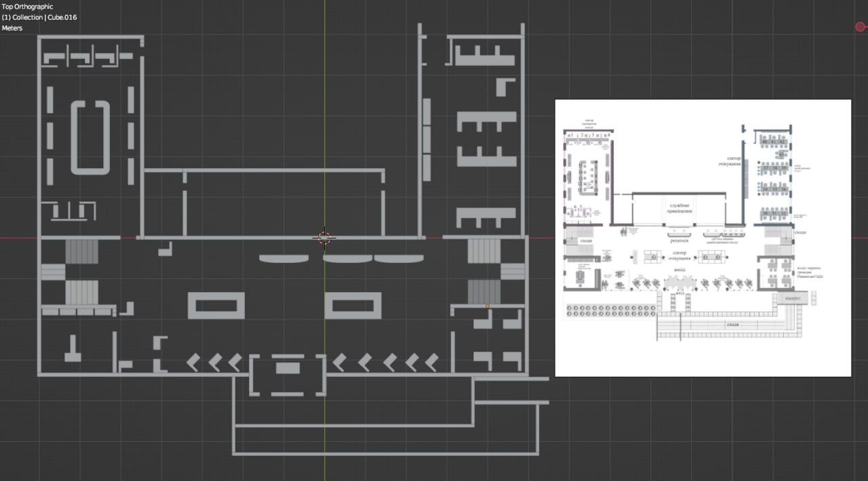This screenshot has height=481, width=868.
Task: Select the L-shaped desk in top-right room
Action: (505, 87)
